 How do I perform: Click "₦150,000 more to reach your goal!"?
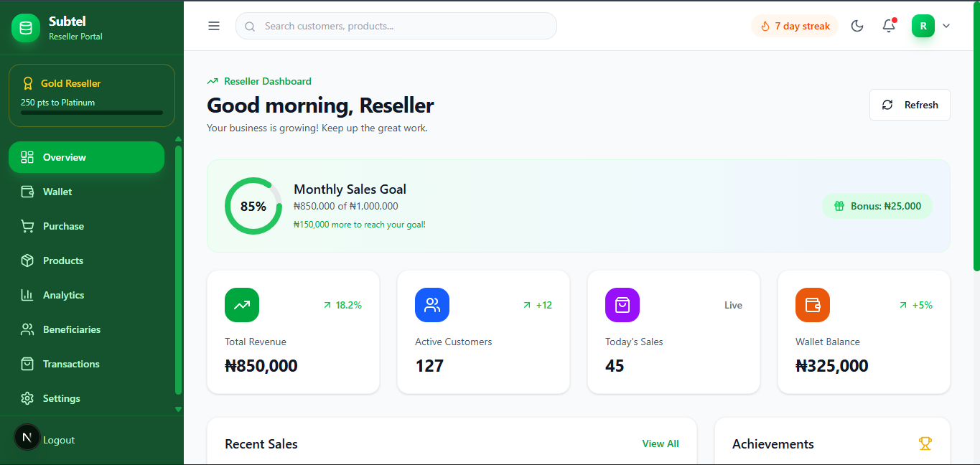click(360, 225)
